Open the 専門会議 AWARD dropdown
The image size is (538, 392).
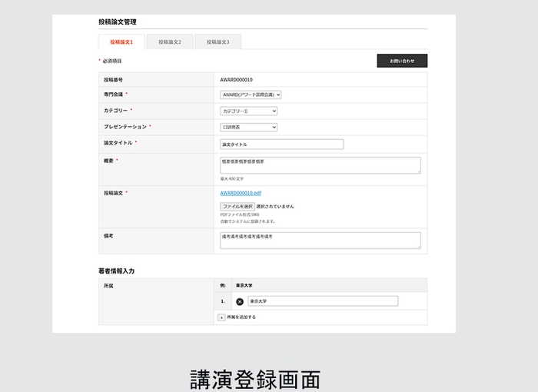click(251, 95)
